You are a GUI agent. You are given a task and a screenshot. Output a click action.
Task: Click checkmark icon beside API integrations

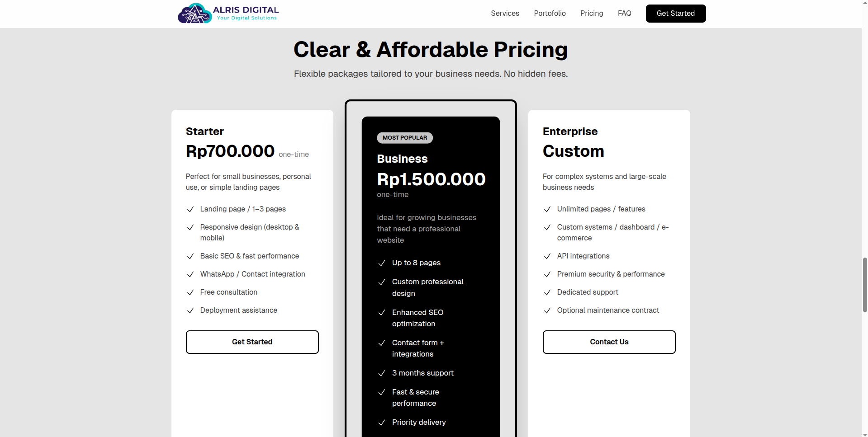547,256
